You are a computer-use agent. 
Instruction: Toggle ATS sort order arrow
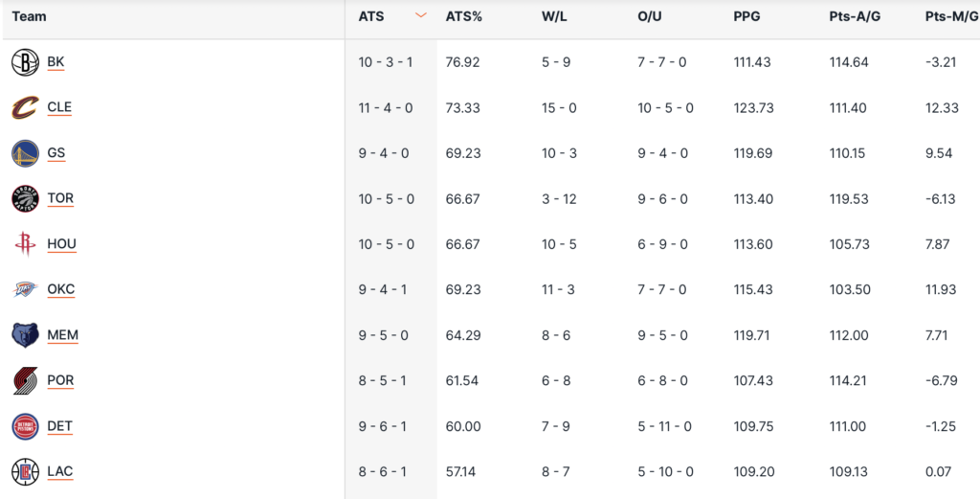pyautogui.click(x=421, y=16)
